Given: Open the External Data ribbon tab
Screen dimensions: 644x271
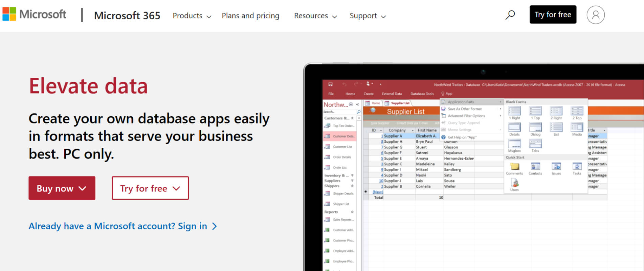Looking at the screenshot, I should 392,94.
